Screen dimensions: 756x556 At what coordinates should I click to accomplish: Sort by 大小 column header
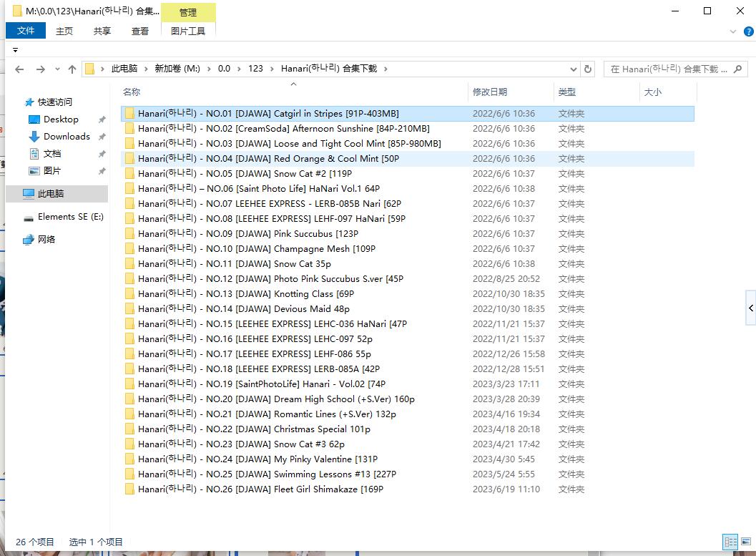653,92
